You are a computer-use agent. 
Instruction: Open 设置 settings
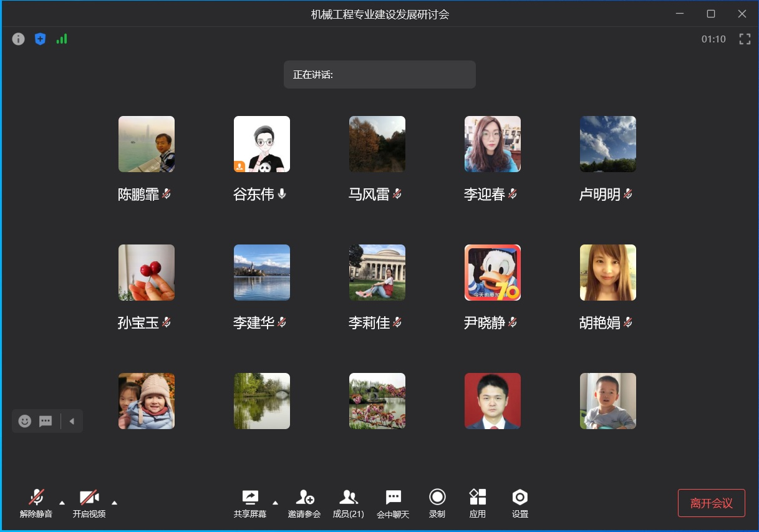pyautogui.click(x=520, y=503)
